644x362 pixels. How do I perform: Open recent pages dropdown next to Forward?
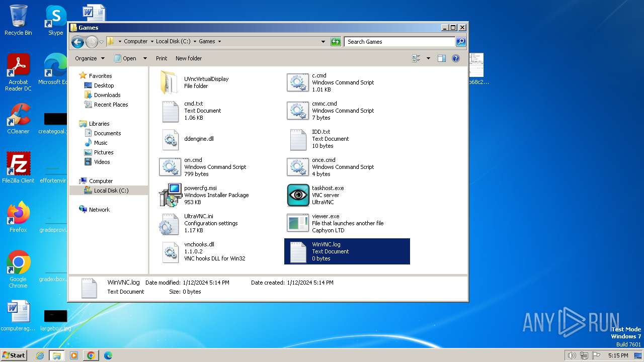(x=101, y=42)
